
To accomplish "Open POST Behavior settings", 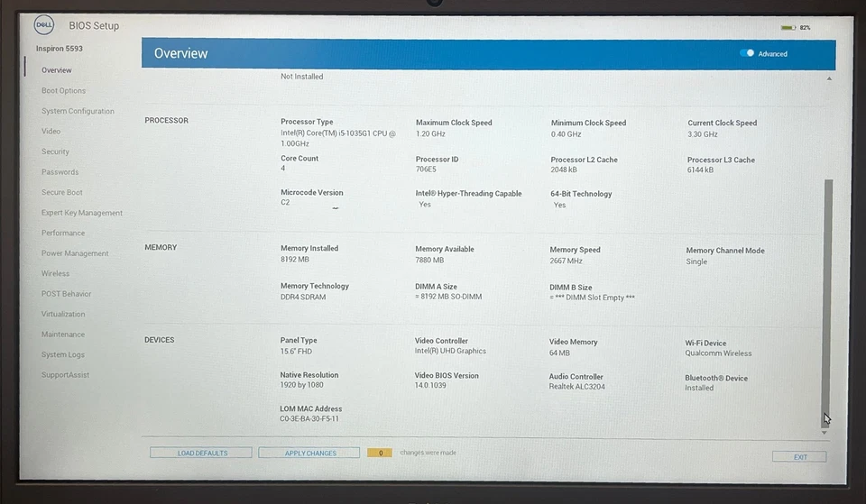I will tap(66, 294).
